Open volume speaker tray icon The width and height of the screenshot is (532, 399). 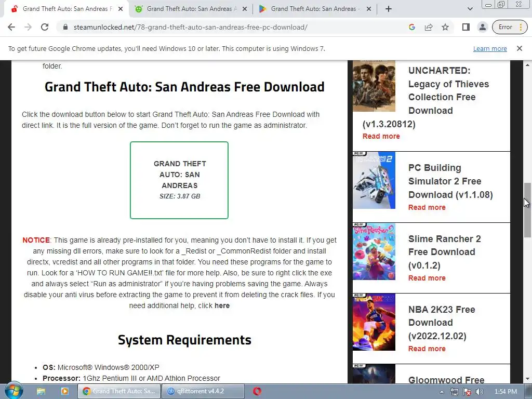(480, 392)
